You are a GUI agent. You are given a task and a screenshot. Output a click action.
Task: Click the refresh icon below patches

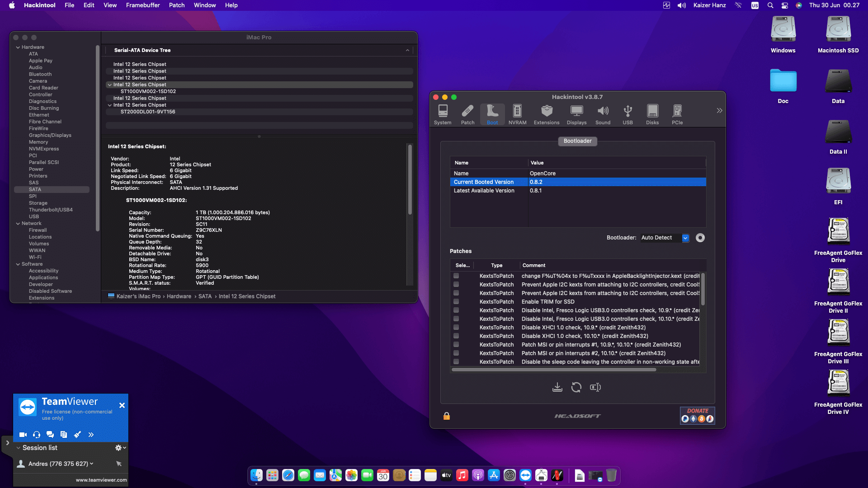(x=576, y=387)
